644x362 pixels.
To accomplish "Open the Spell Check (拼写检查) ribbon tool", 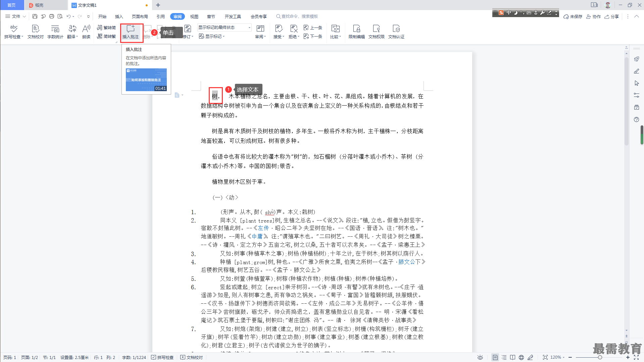I will pos(14,32).
